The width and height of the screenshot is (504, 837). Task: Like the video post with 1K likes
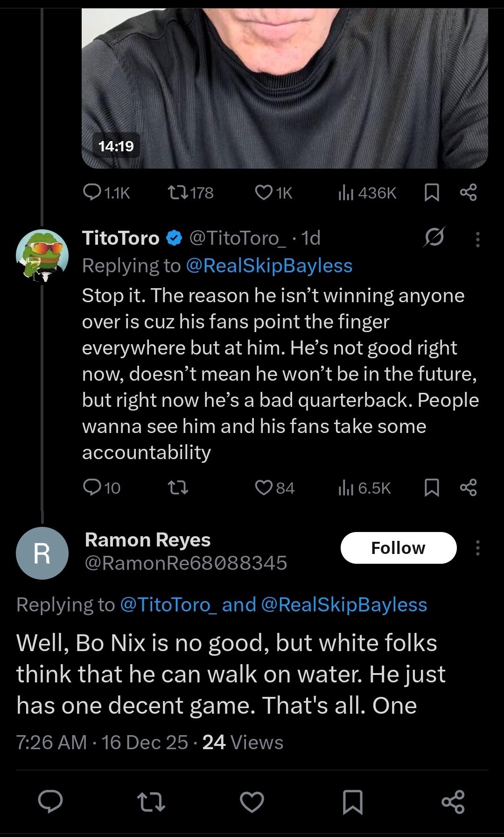pos(264,192)
